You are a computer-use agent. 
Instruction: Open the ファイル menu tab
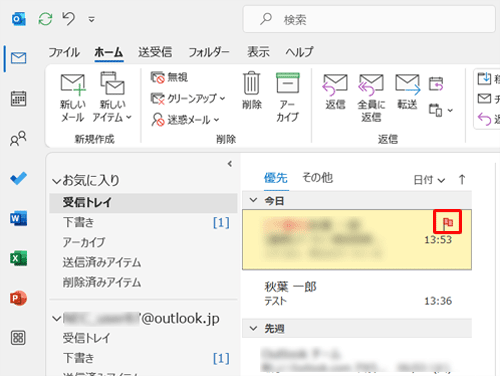(64, 52)
